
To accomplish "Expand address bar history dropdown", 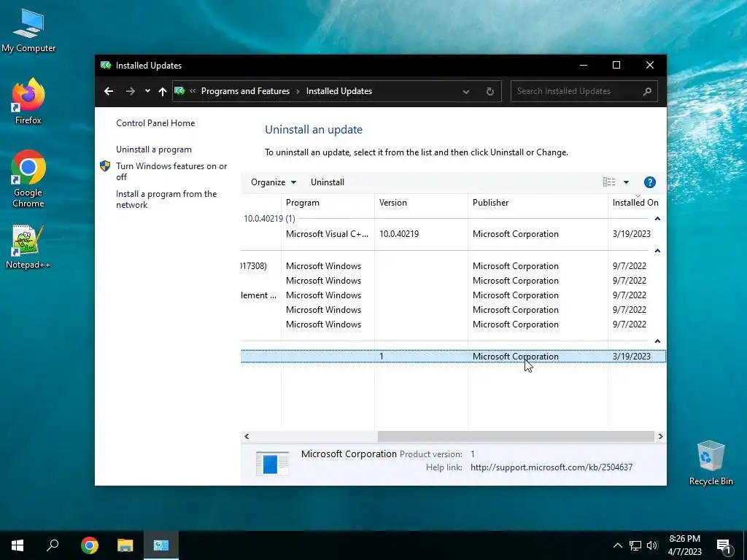I will tap(466, 91).
